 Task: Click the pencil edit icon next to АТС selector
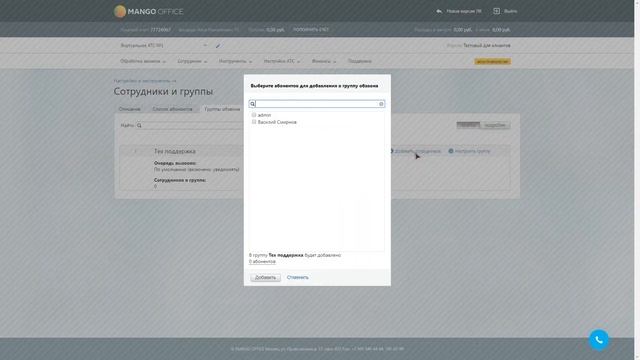[218, 46]
